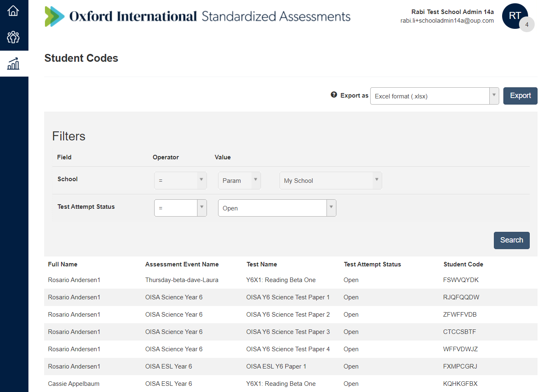Click the Export button
The width and height of the screenshot is (552, 392).
(x=520, y=96)
